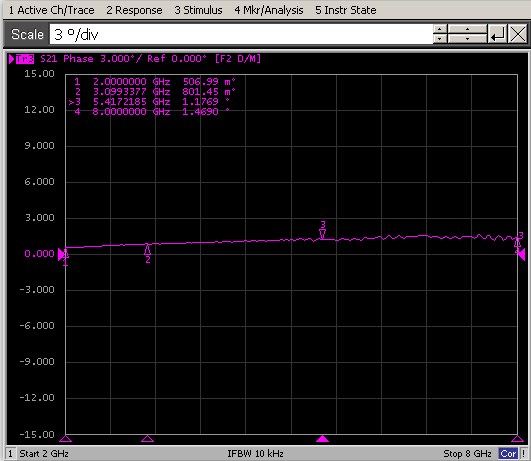
Task: Click the -15.00 bottom y-axis label
Action: (37, 435)
